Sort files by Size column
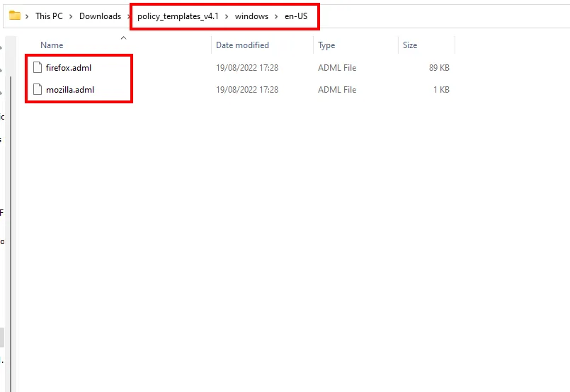The height and width of the screenshot is (392, 570). 410,45
